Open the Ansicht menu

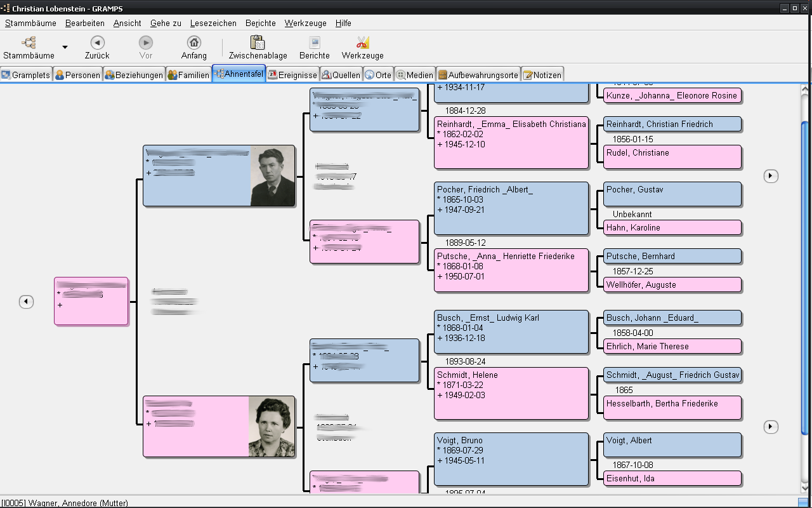[x=128, y=23]
